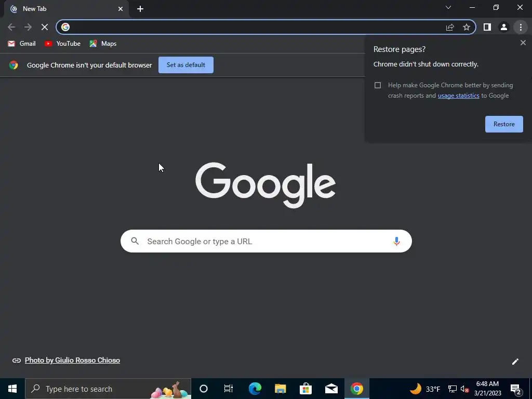The width and height of the screenshot is (532, 399).
Task: Click the Search Google or type a URL box
Action: tap(266, 241)
